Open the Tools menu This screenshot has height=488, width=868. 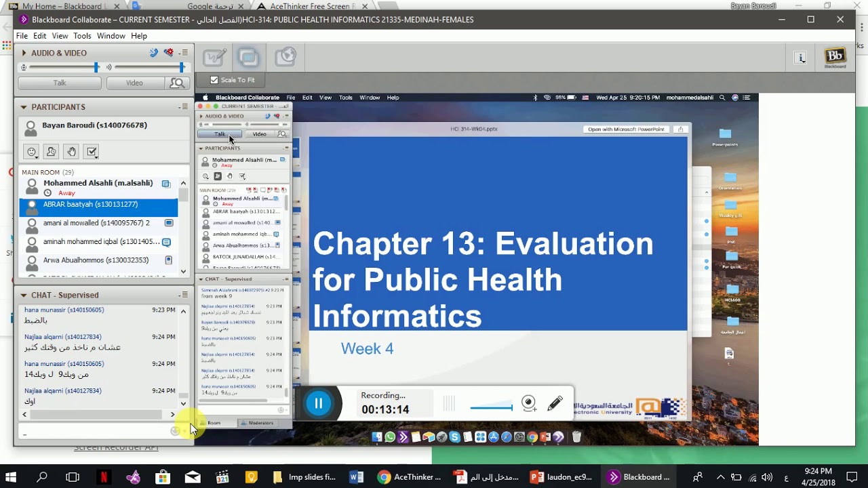coord(82,36)
